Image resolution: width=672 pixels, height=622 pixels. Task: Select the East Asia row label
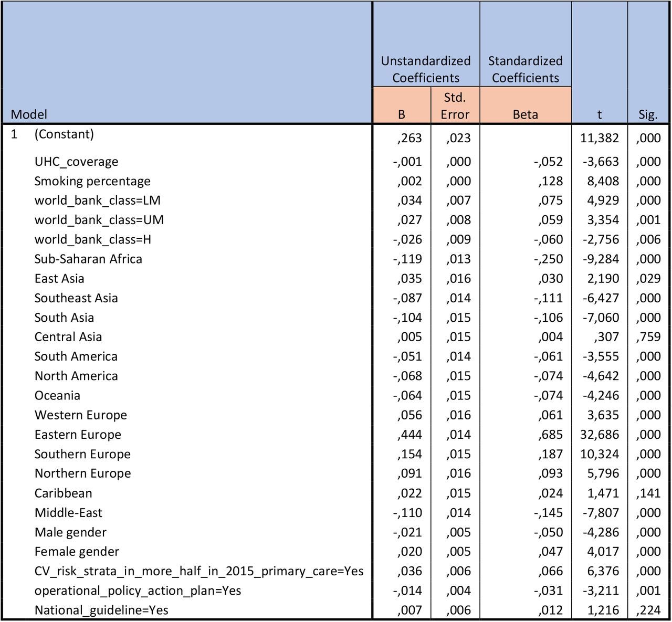point(59,278)
